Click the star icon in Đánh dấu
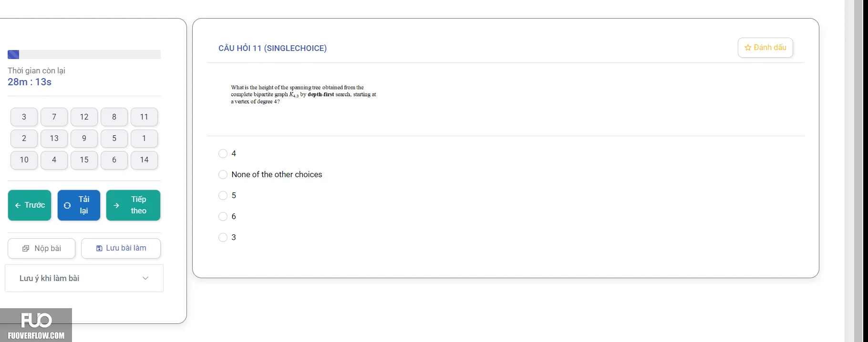 pyautogui.click(x=748, y=48)
